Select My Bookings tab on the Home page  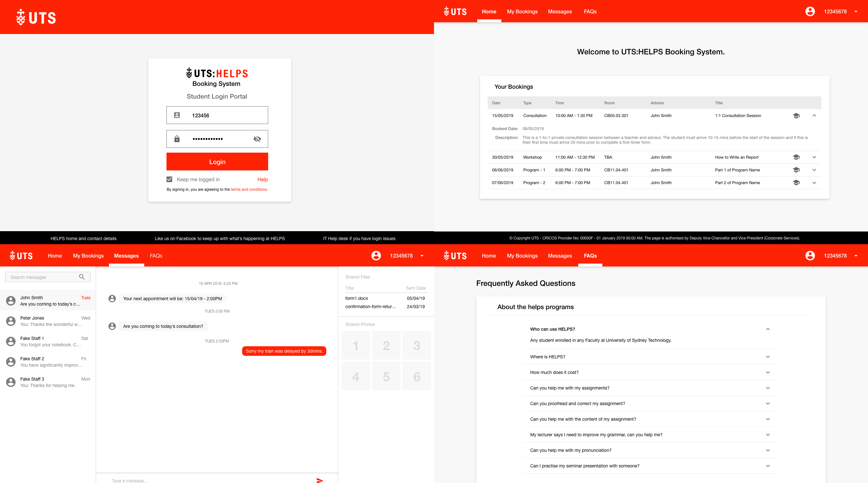tap(522, 11)
